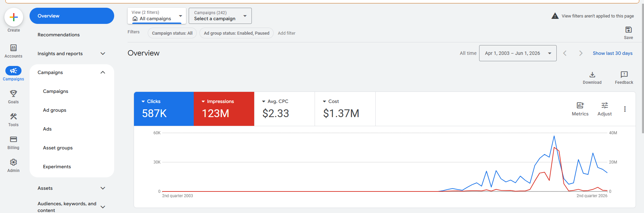Click the view filters warning triangle icon
This screenshot has width=644, height=213.
point(555,16)
